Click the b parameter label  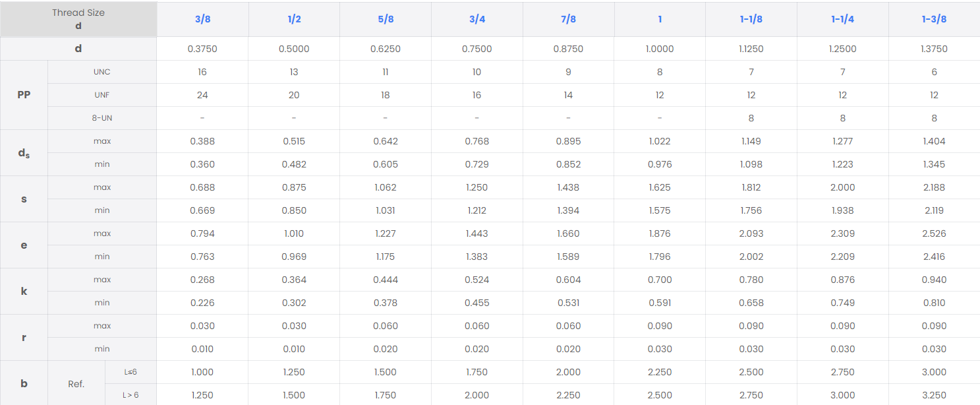(24, 383)
